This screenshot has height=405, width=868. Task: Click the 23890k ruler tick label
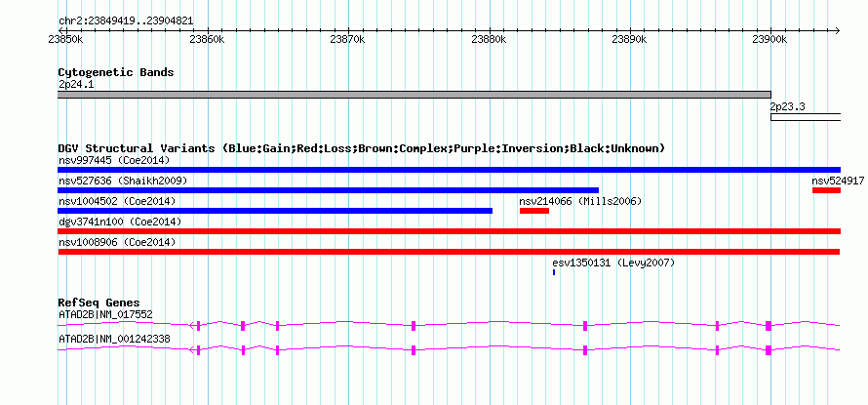[629, 39]
